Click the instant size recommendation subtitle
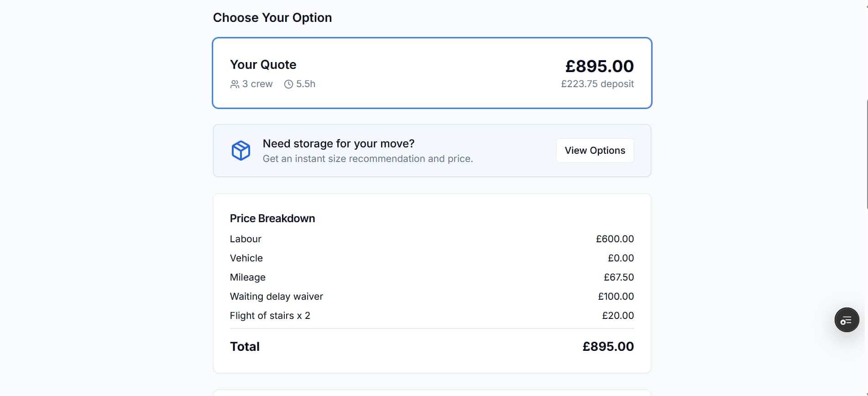 367,159
